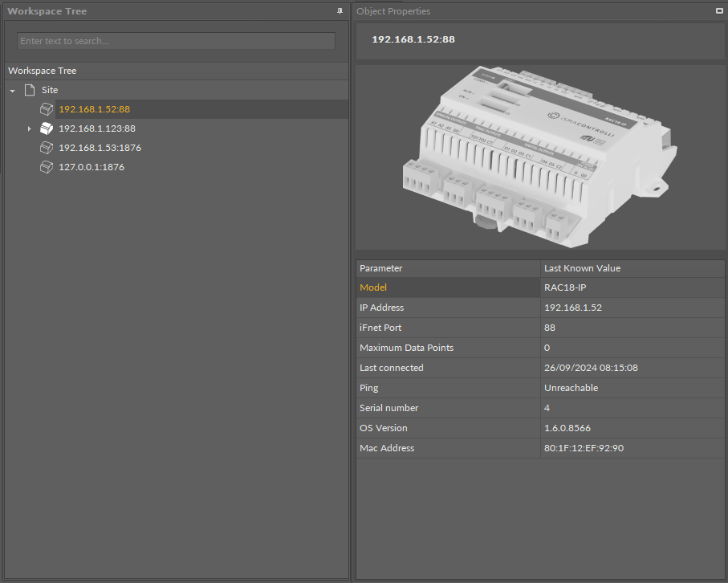Click the workspace search text field
The width and height of the screenshot is (728, 583).
click(176, 41)
